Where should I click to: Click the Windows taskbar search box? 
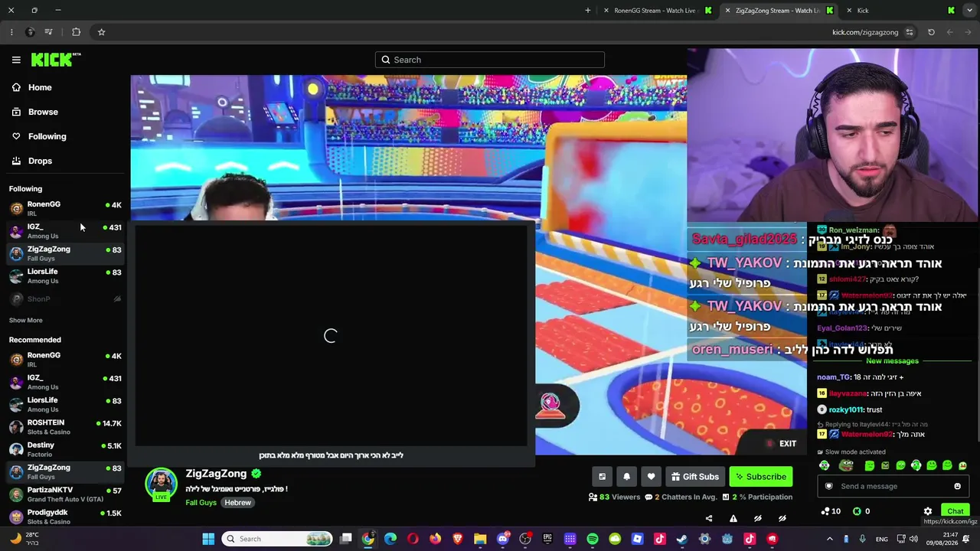point(277,539)
